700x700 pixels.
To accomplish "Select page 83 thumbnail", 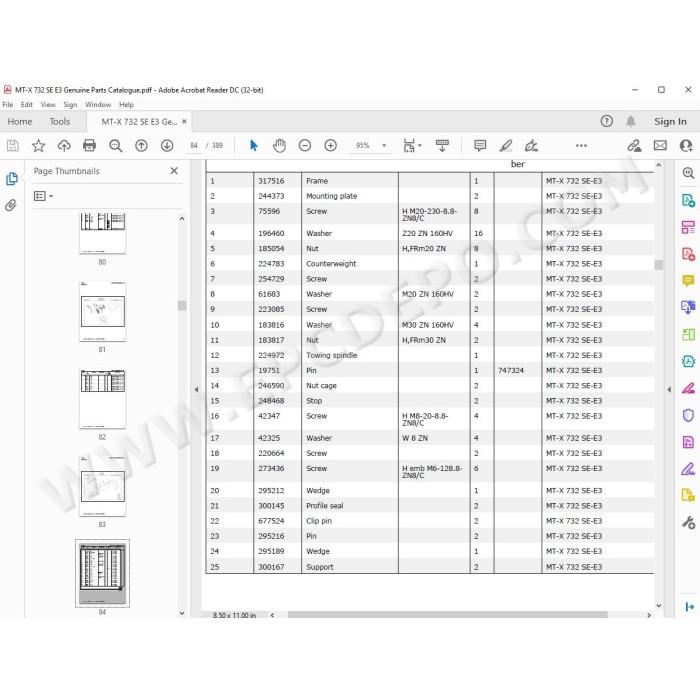I will pos(103,486).
